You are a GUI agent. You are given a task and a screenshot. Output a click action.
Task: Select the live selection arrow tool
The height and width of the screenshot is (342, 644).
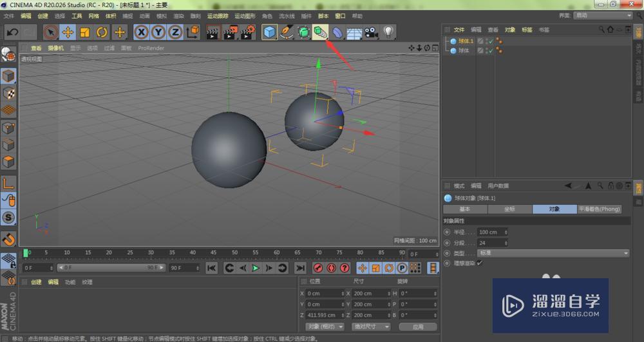pos(50,32)
